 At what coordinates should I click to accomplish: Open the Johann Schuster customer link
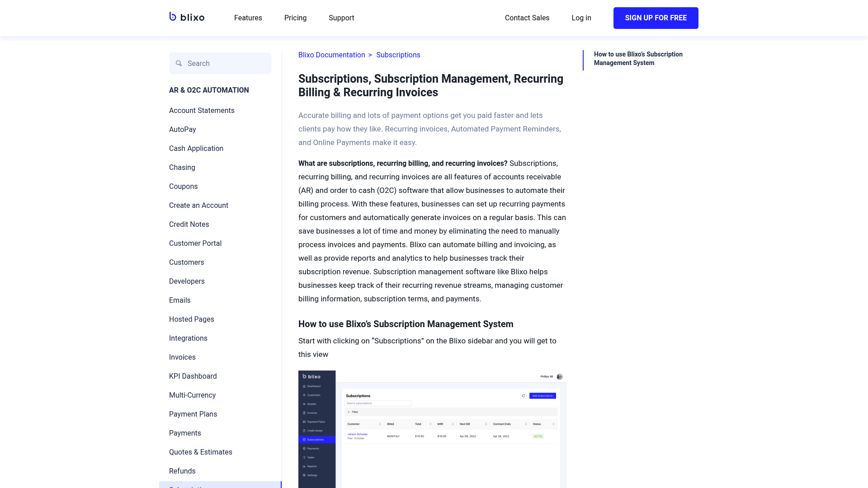(x=358, y=434)
